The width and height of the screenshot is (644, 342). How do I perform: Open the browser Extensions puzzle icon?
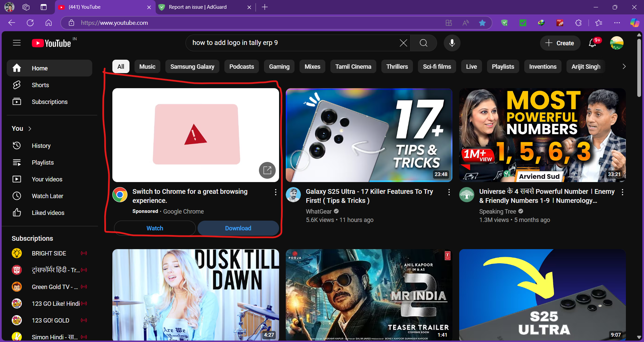tap(578, 23)
